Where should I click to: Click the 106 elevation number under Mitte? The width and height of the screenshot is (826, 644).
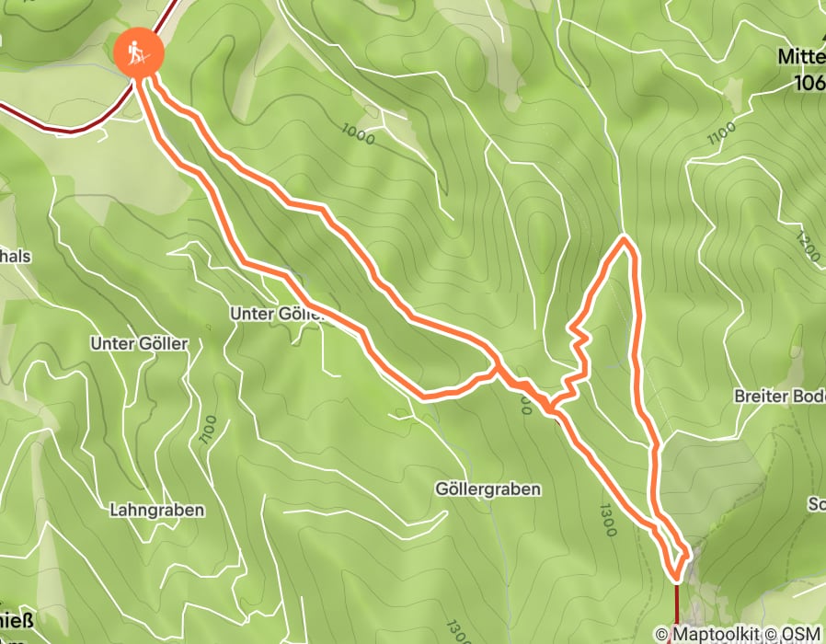(809, 83)
